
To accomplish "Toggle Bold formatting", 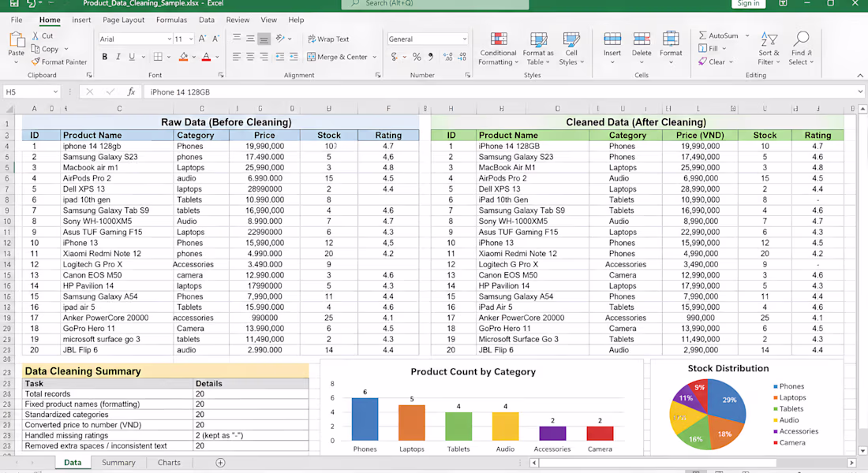I will pyautogui.click(x=105, y=57).
